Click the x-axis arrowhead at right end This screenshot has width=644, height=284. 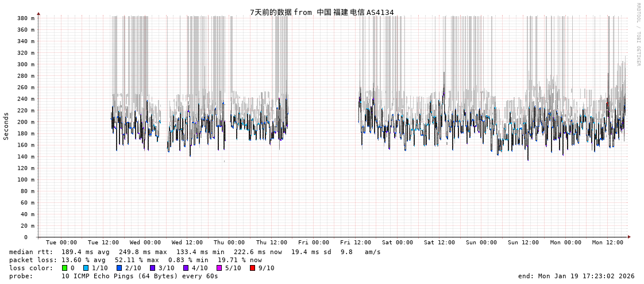point(629,237)
